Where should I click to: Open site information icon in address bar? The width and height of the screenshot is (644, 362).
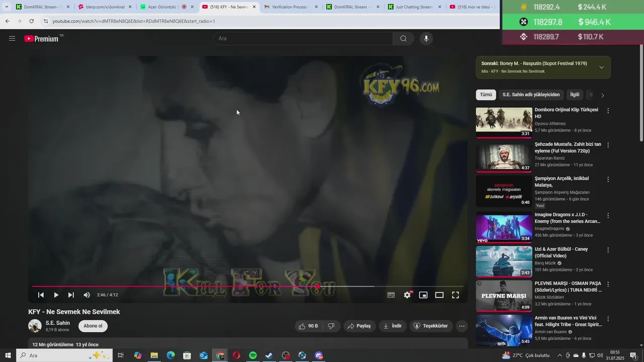point(46,21)
